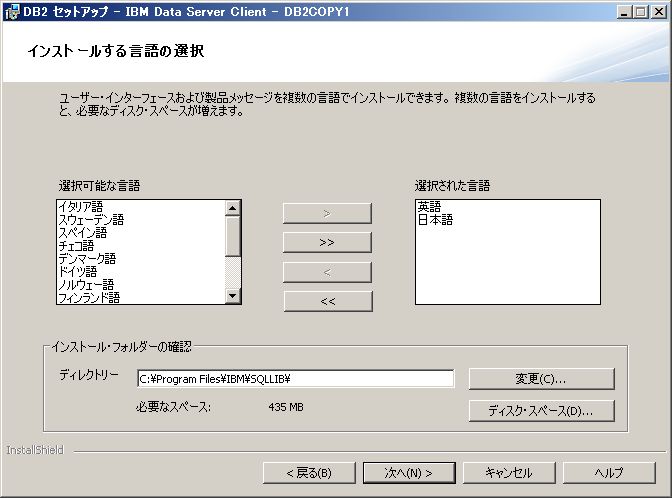Image resolution: width=672 pixels, height=498 pixels.
Task: Click the ディレクトリー path input field
Action: pyautogui.click(x=296, y=379)
